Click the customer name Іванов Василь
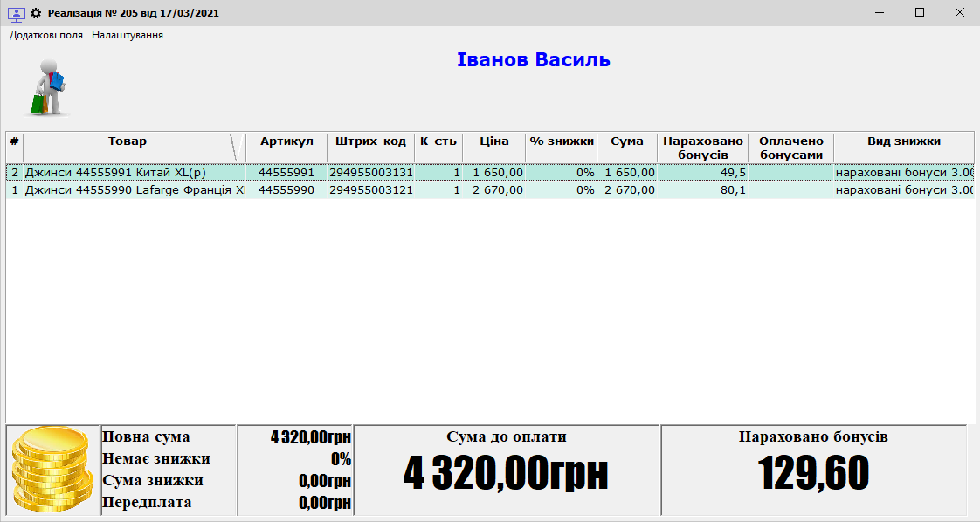The height and width of the screenshot is (522, 980). pos(533,60)
